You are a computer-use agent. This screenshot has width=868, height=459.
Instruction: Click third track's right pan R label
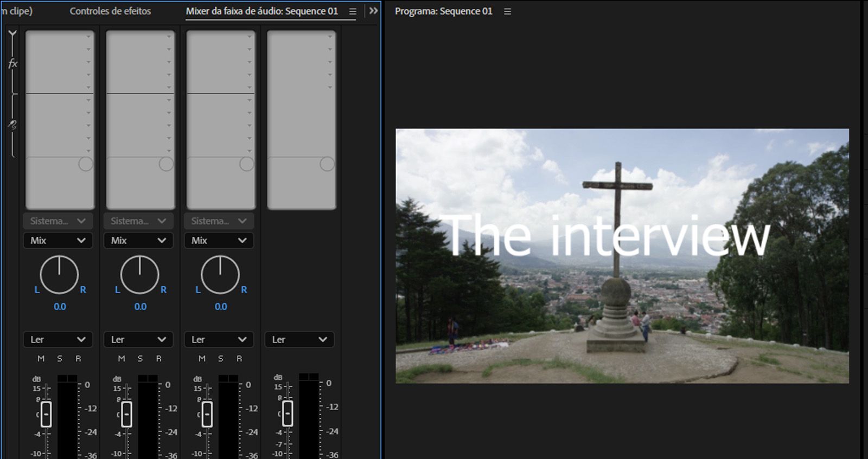click(x=244, y=290)
